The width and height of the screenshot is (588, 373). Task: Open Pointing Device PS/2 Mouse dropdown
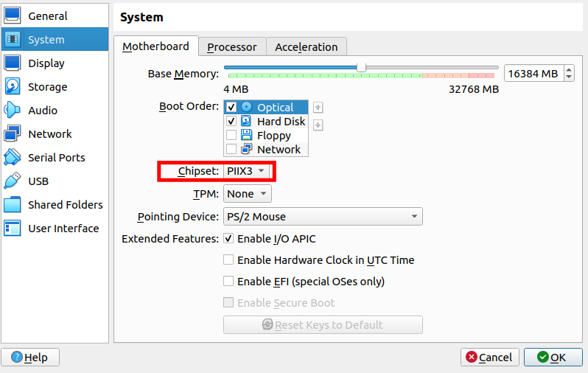coord(322,217)
